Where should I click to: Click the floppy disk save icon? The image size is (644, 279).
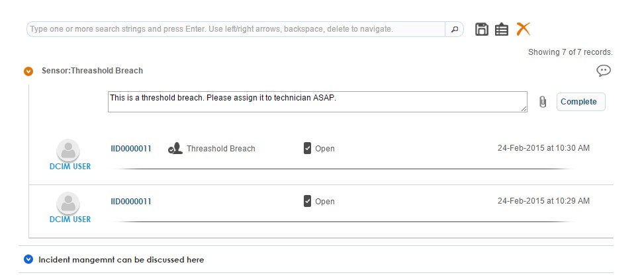click(x=482, y=29)
